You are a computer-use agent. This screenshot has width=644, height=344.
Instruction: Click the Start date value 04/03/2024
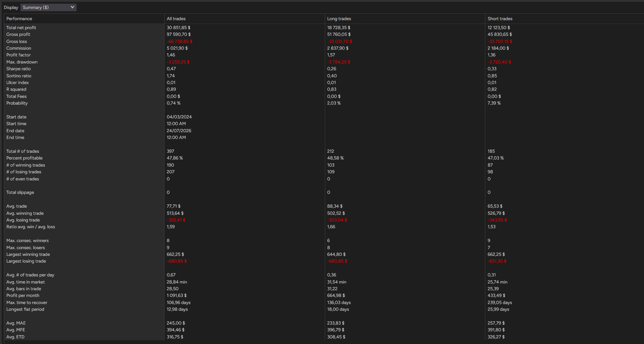pos(179,117)
